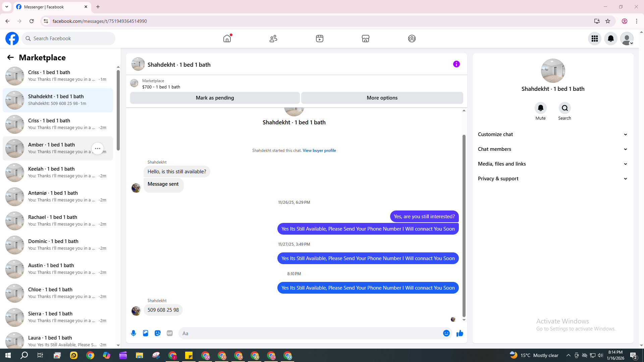Open the sticker picker icon
This screenshot has height=362, width=644.
(158, 333)
